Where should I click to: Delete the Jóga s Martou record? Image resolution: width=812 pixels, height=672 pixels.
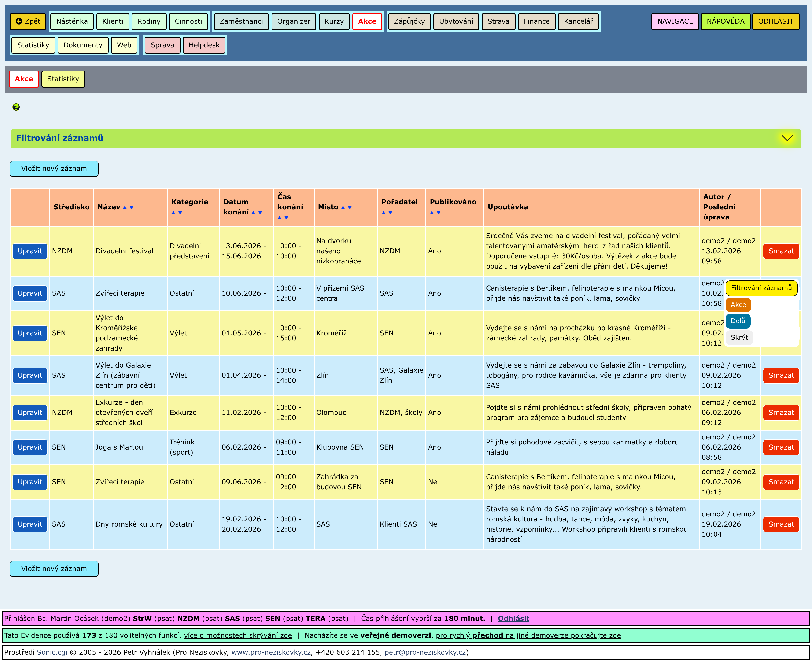(781, 447)
